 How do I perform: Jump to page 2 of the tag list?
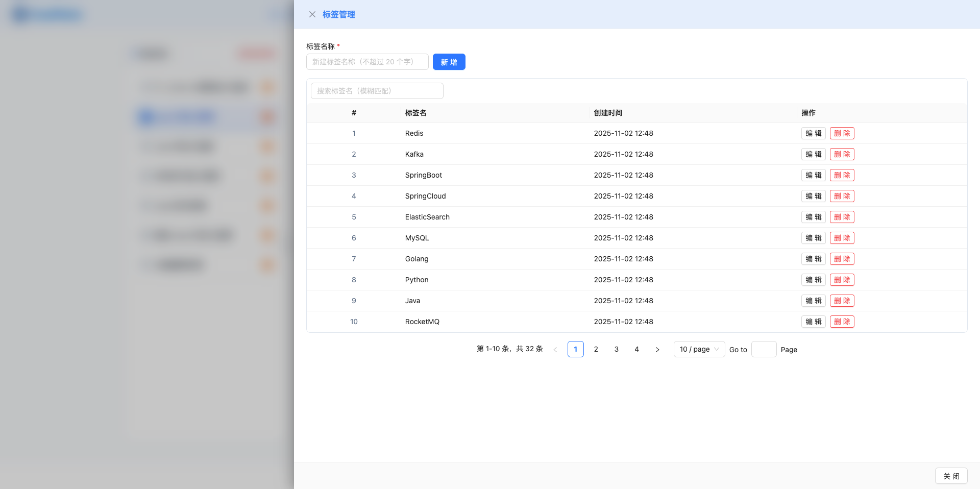tap(596, 349)
